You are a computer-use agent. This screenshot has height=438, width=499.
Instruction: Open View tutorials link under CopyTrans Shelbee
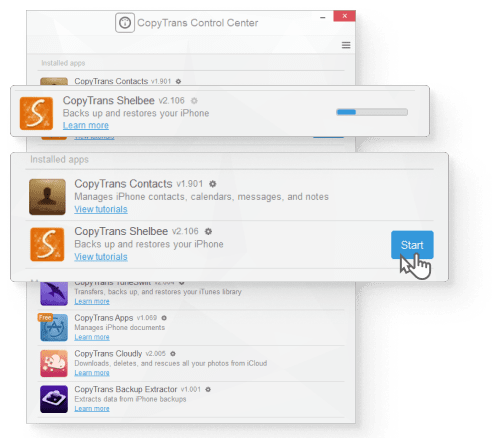coord(101,257)
